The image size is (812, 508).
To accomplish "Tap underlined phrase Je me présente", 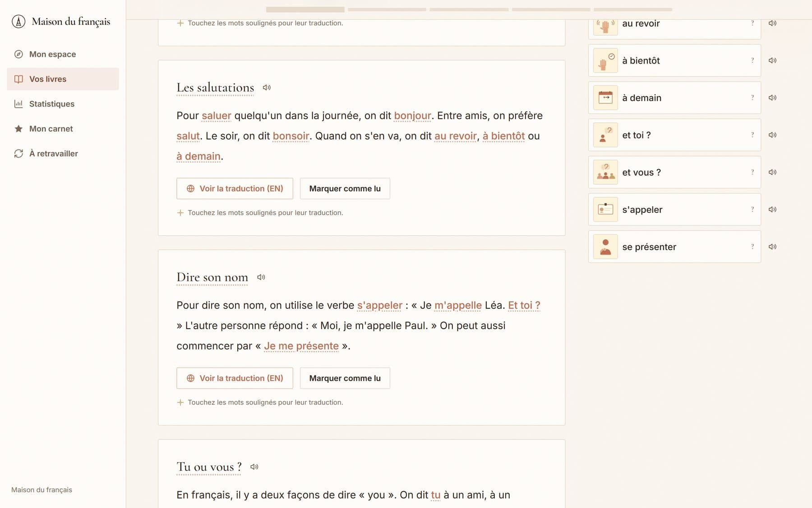I will pyautogui.click(x=301, y=346).
